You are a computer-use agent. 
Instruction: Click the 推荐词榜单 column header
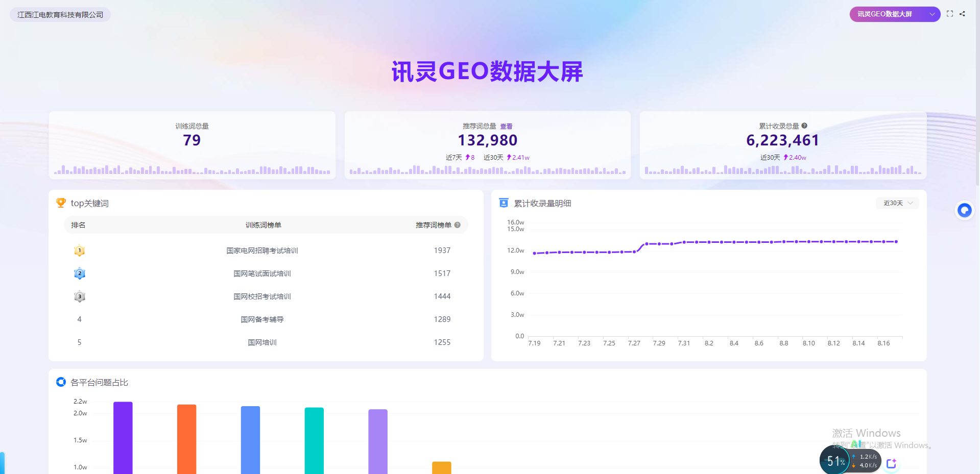434,225
